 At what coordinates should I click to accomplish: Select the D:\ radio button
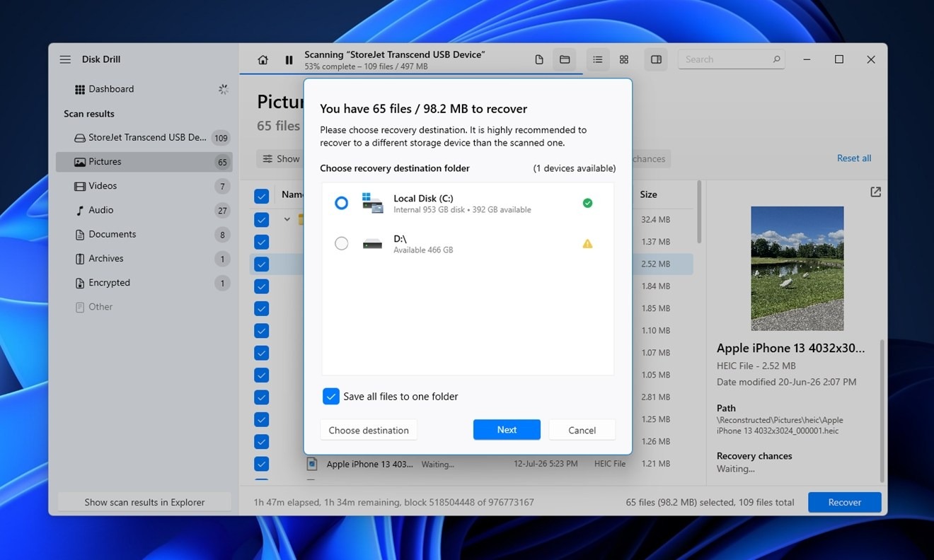(x=341, y=244)
